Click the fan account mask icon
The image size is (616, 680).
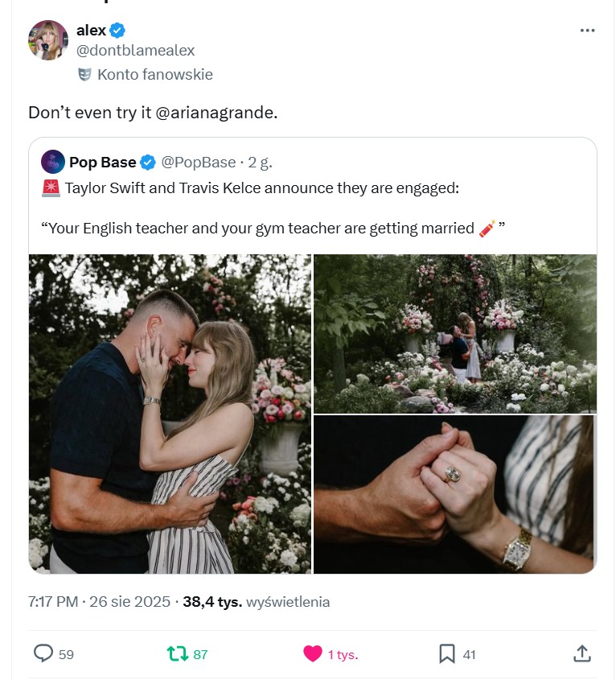click(x=84, y=75)
